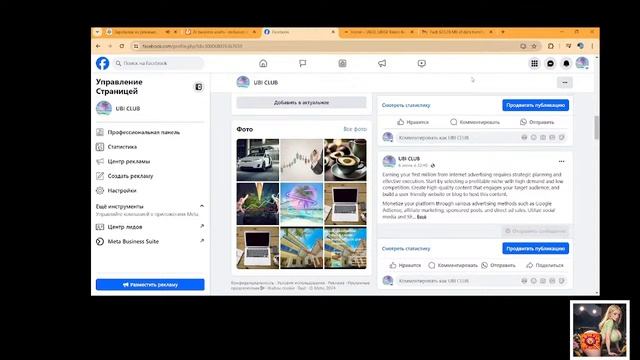Viewport: 640px width, 360px height.
Task: Go forward in the browser
Action: coord(110,46)
